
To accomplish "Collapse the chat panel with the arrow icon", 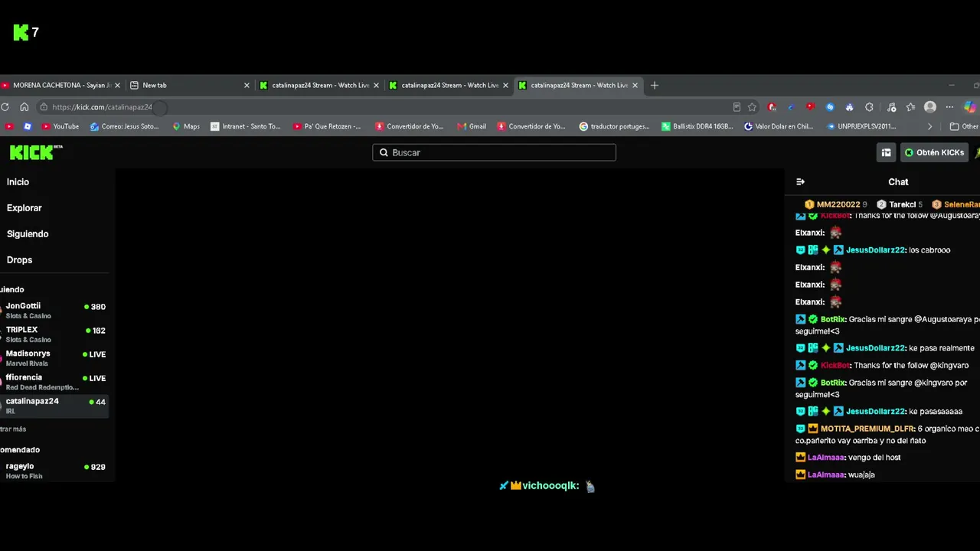I will pyautogui.click(x=801, y=182).
